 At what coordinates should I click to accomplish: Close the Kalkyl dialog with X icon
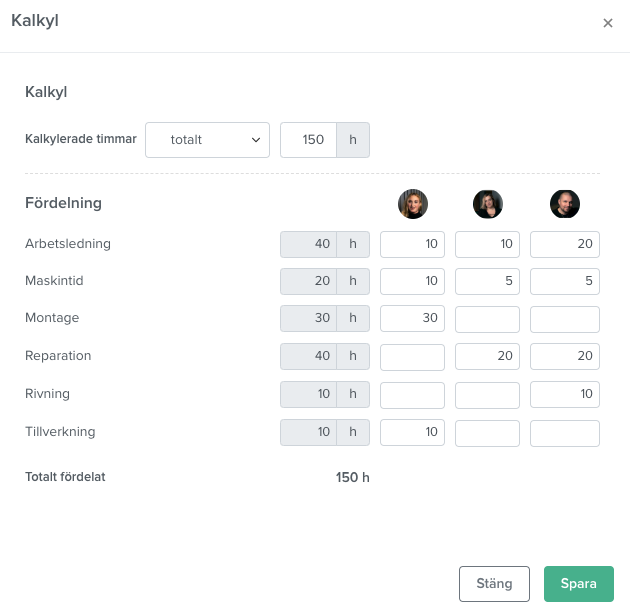(x=608, y=23)
